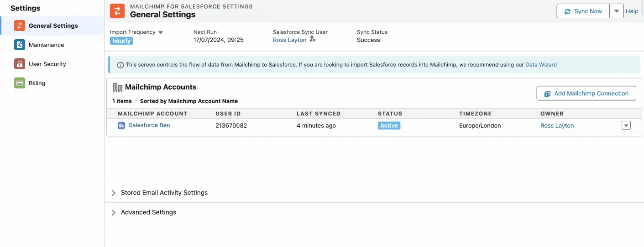Click the '4 minutes ago' cell
This screenshot has height=247, width=644.
point(316,125)
